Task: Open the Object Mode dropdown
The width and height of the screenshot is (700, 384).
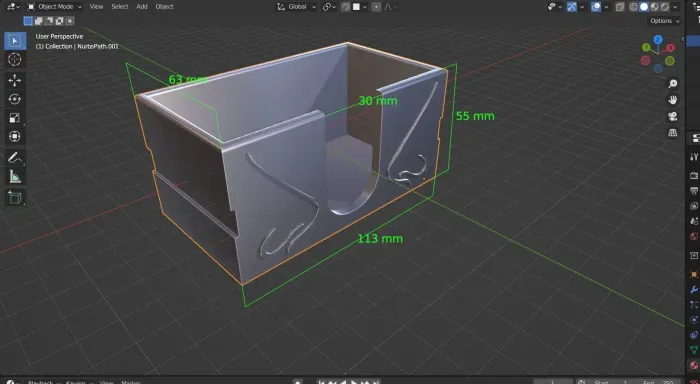Action: pos(54,7)
